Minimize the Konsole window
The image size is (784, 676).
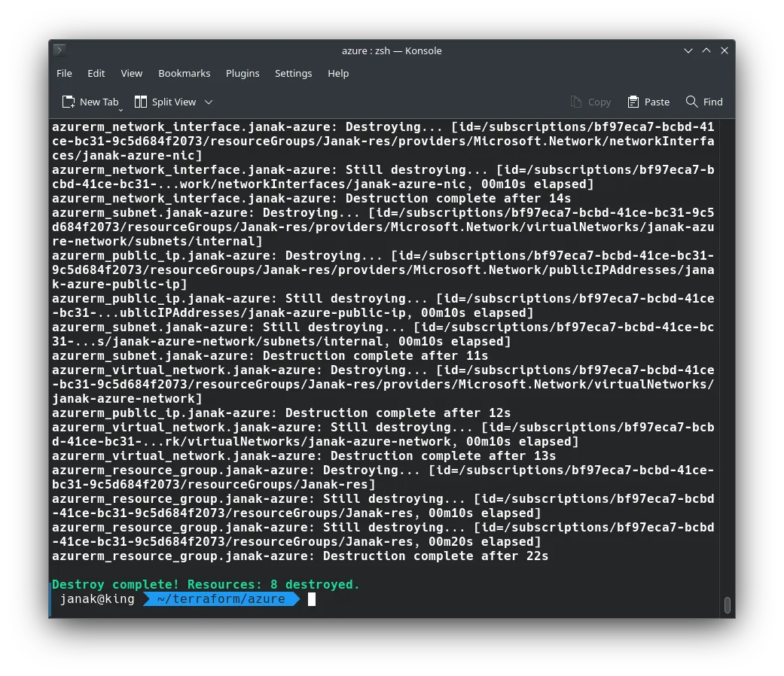(x=688, y=50)
